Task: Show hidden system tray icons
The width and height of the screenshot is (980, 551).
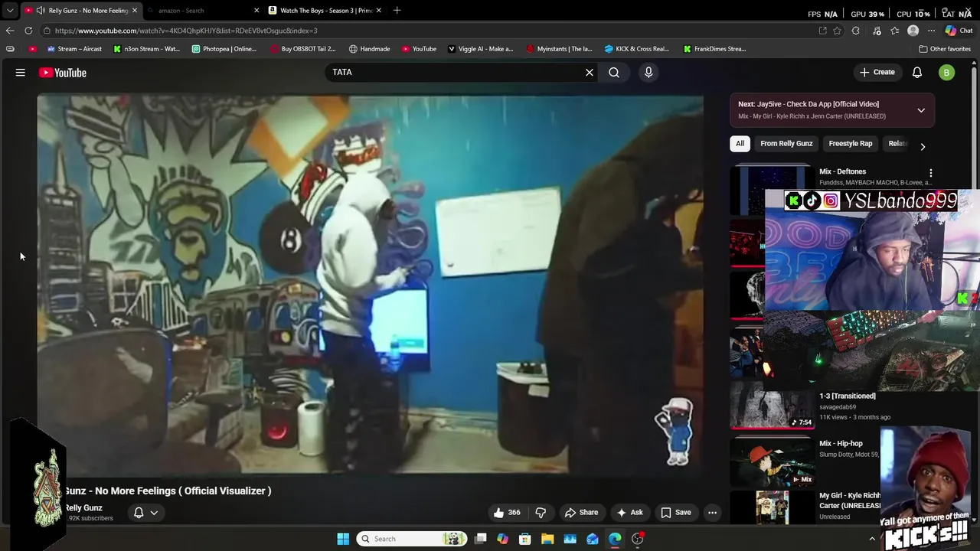Action: (871, 539)
